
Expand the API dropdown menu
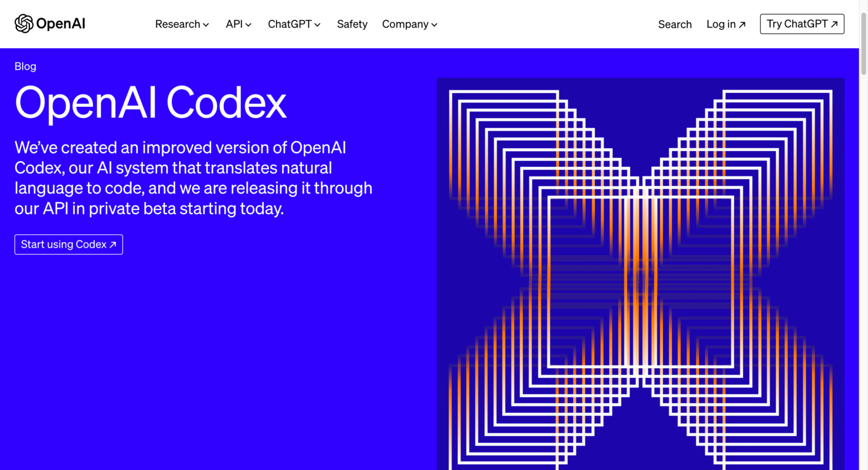[238, 24]
